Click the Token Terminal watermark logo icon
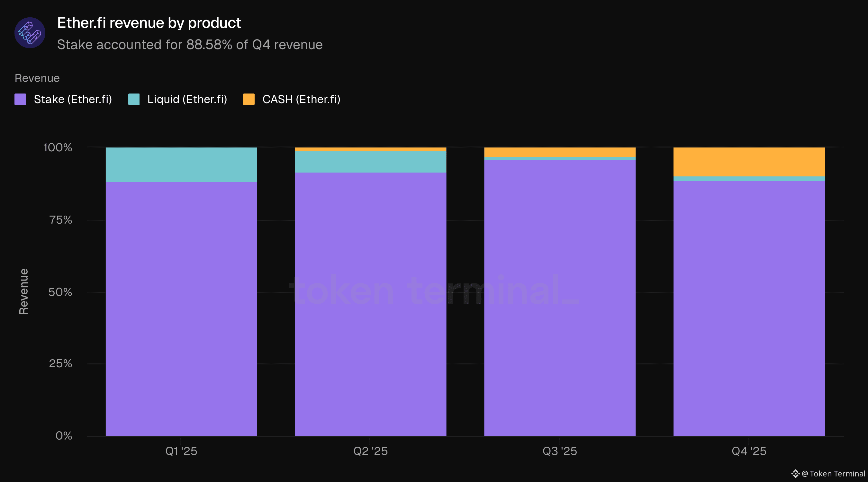This screenshot has height=482, width=868. click(x=795, y=474)
